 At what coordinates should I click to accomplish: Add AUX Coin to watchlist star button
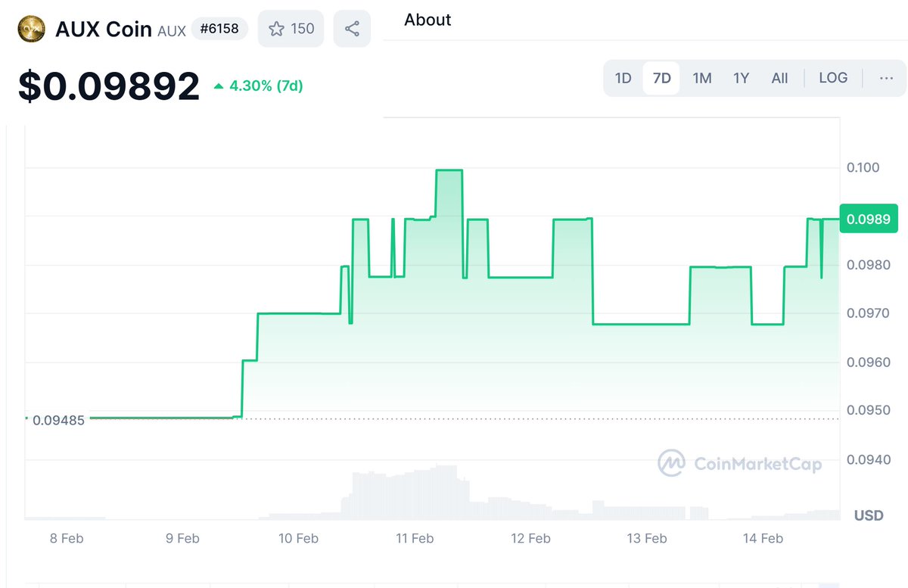coord(291,29)
